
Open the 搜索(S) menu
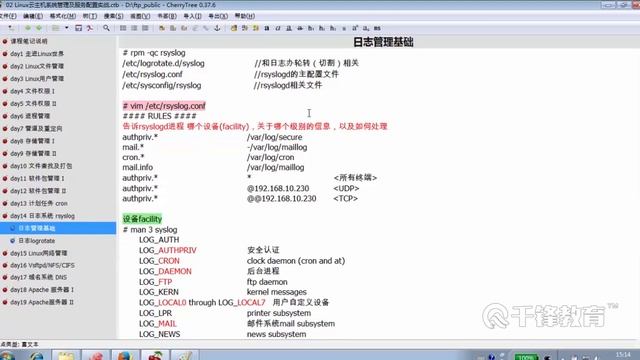coord(113,16)
